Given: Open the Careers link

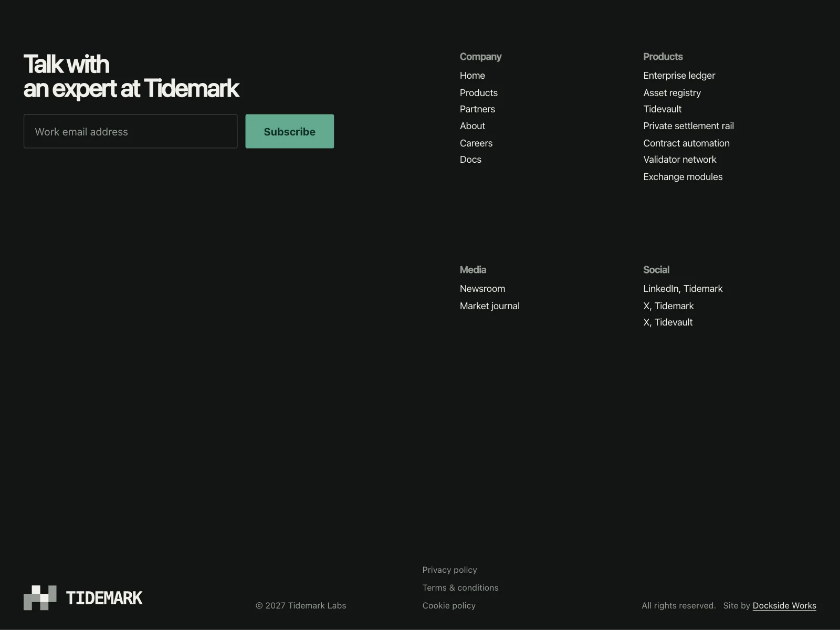Looking at the screenshot, I should coord(476,143).
